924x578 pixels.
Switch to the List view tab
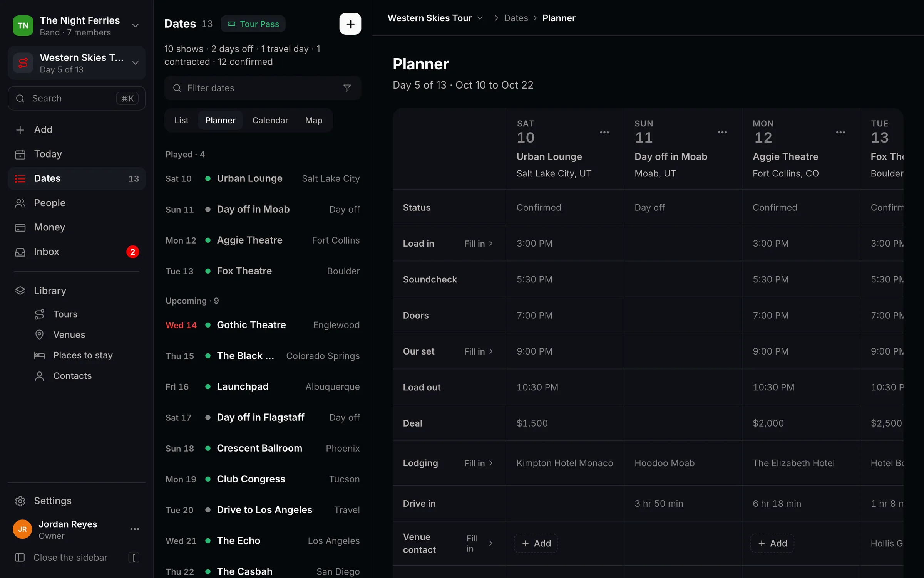pyautogui.click(x=181, y=120)
